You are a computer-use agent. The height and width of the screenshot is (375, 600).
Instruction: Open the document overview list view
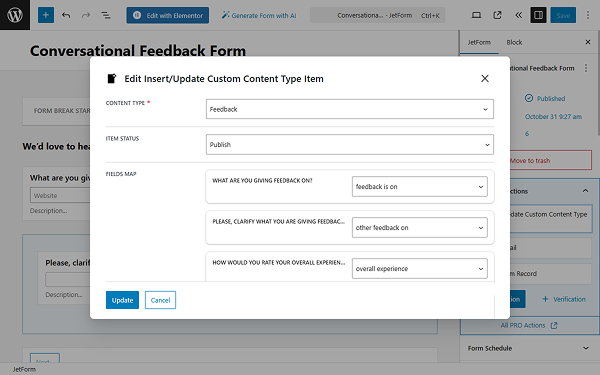(x=106, y=15)
